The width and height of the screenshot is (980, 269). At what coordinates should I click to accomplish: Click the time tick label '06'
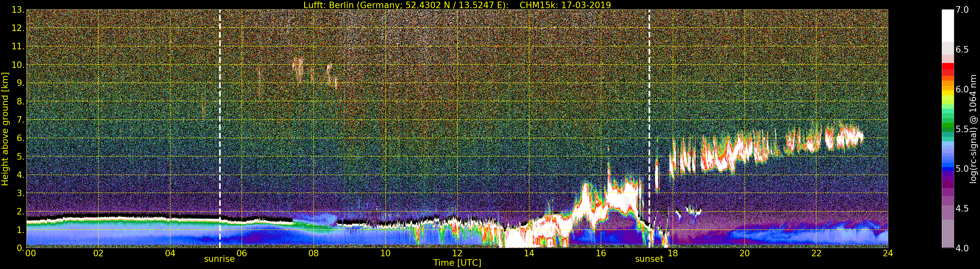point(242,253)
